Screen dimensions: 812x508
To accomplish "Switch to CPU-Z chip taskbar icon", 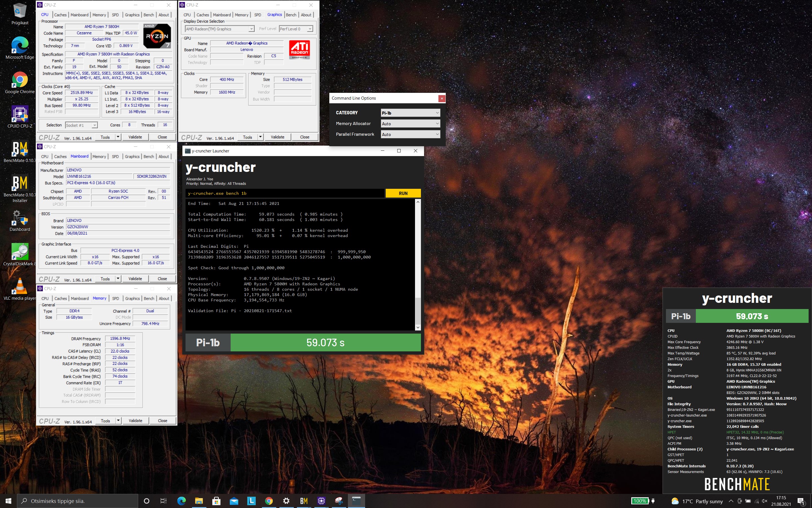I will (x=321, y=501).
